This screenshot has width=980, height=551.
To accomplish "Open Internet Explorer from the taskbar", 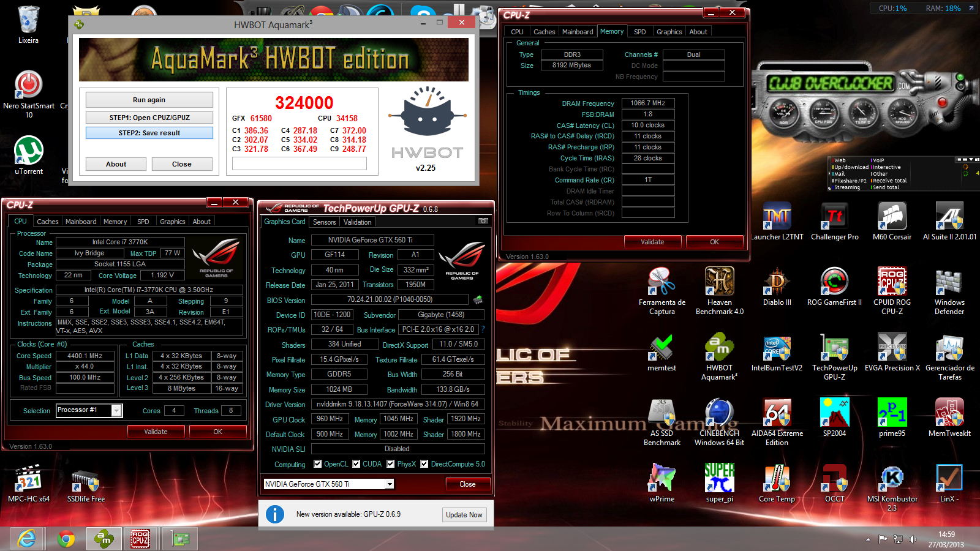I will [x=27, y=539].
